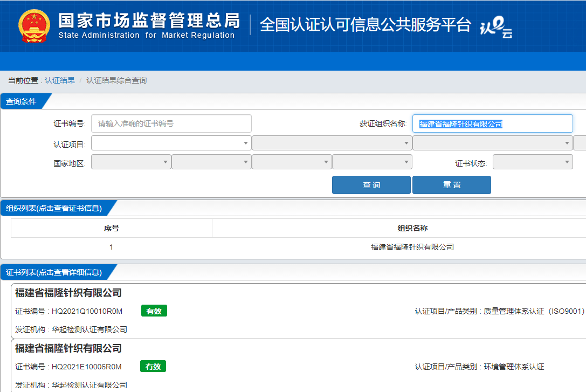Screen dimensions: 586x392
Task: Open the first 国家地区 dropdown
Action: click(131, 162)
